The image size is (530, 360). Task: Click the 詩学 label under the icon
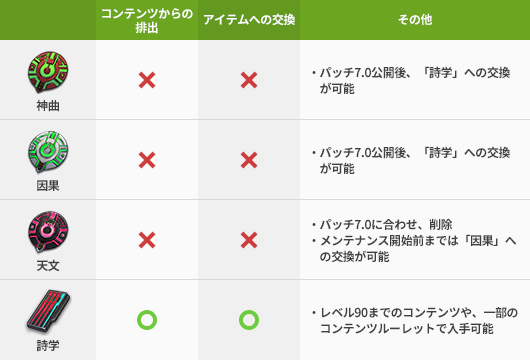[48, 345]
